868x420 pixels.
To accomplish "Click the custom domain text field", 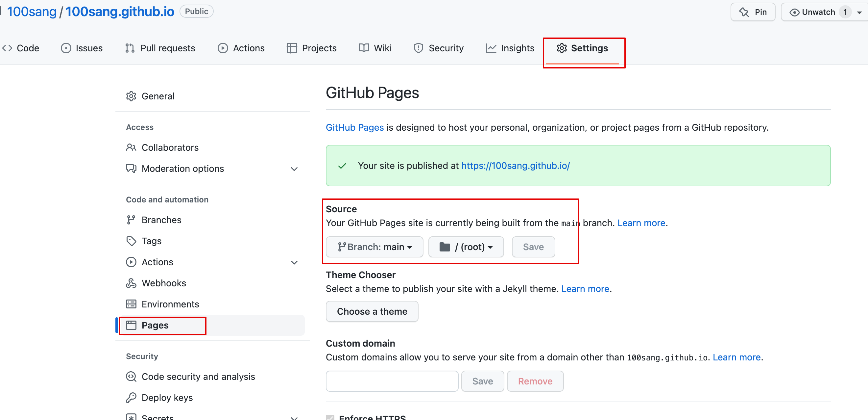I will click(x=392, y=381).
